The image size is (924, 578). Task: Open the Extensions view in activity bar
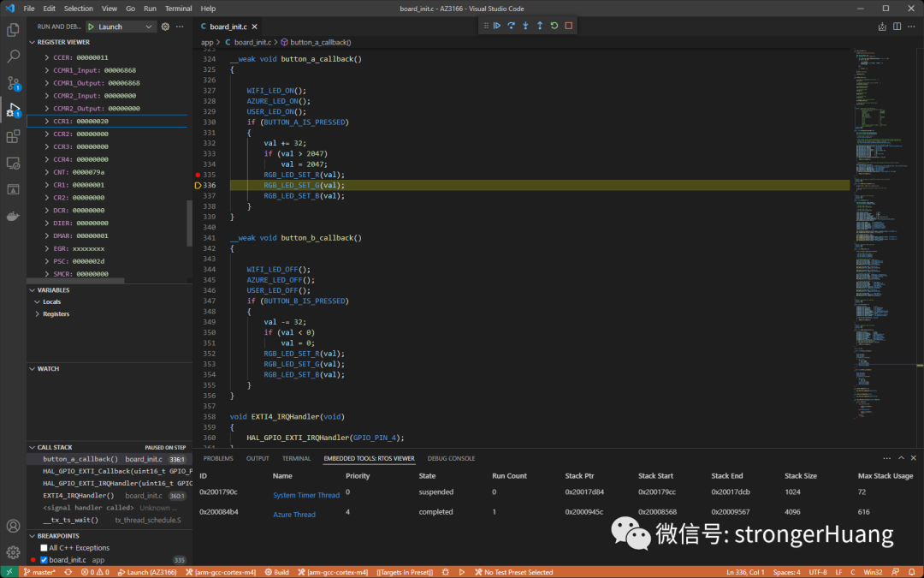pyautogui.click(x=13, y=137)
